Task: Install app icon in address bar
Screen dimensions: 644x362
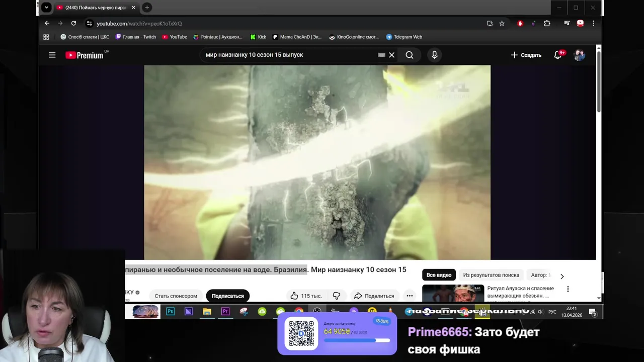Action: point(490,23)
